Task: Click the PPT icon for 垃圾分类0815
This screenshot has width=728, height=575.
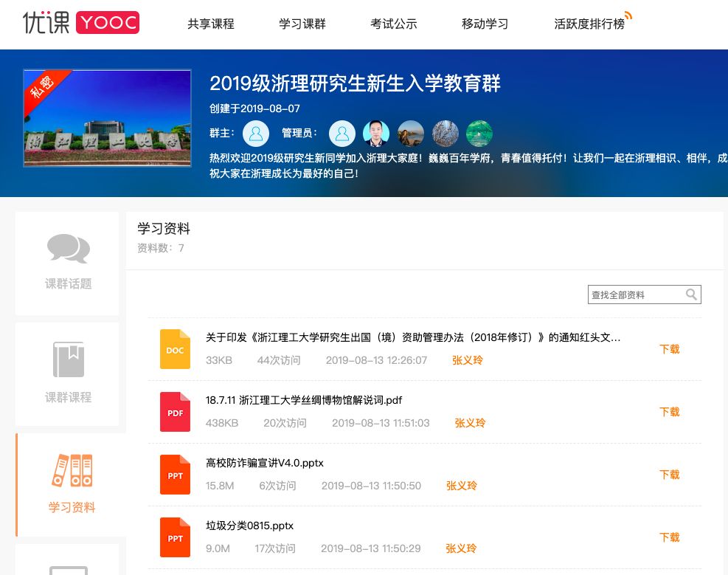Action: [175, 537]
